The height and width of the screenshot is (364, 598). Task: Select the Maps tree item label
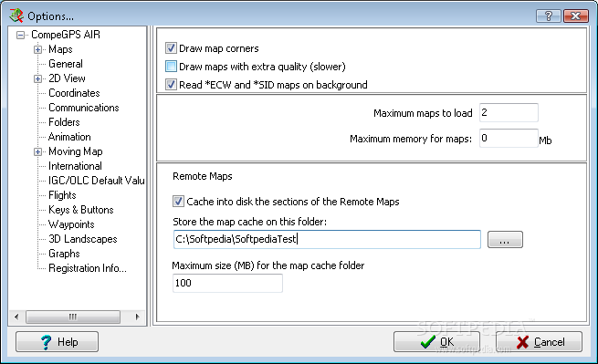coord(60,49)
